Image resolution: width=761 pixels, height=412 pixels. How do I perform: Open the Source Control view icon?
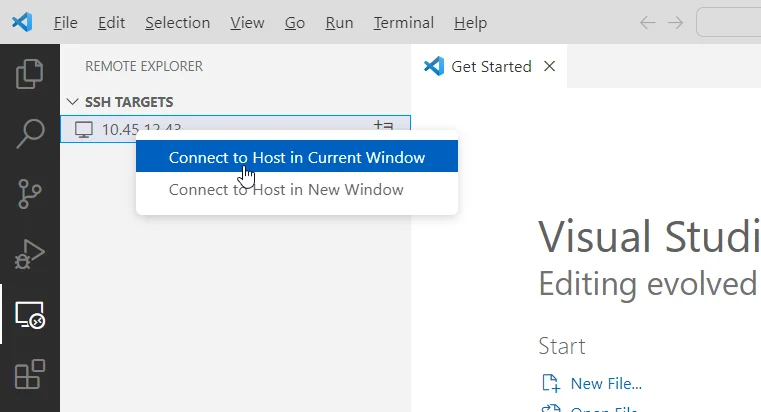click(30, 194)
